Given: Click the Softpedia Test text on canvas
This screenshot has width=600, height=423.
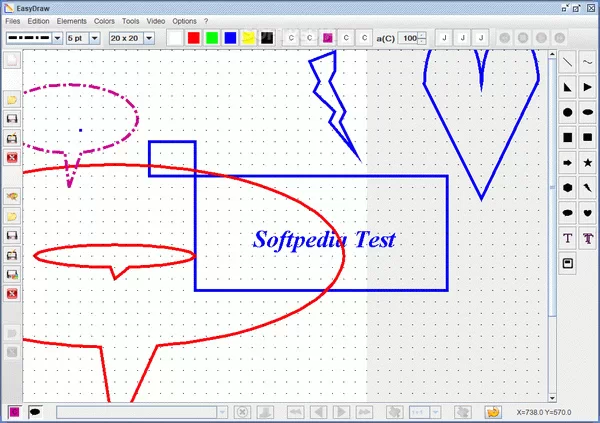Looking at the screenshot, I should (324, 240).
